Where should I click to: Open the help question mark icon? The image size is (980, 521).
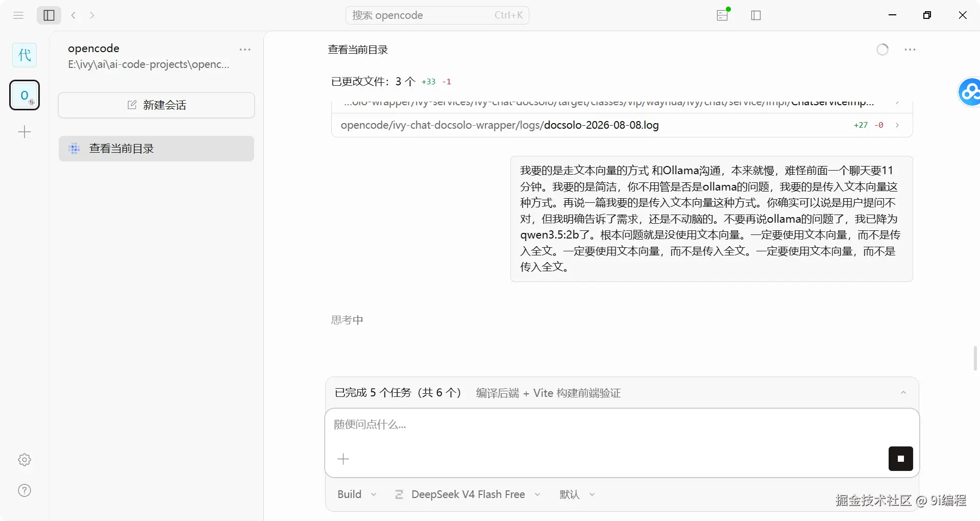[24, 490]
